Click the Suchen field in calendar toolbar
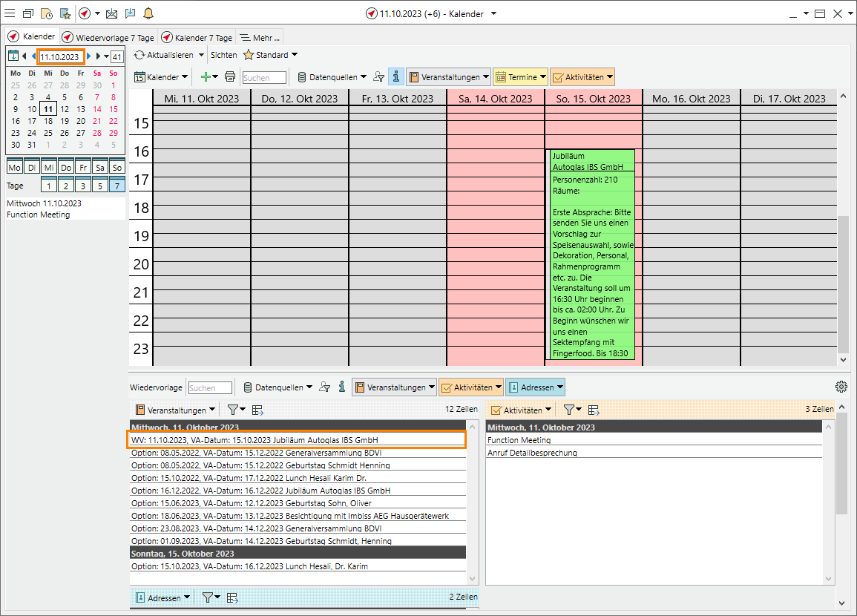Viewport: 857px width, 616px height. [x=264, y=77]
